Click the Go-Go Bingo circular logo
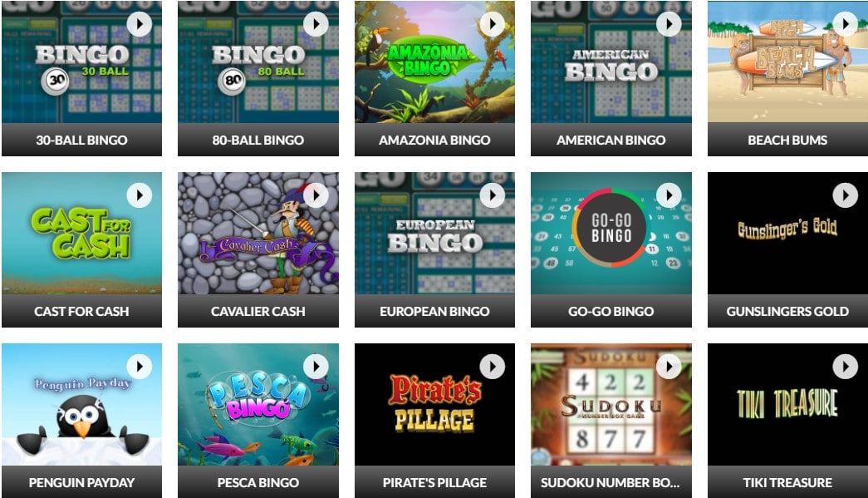Screen dimensions: 868x498 611,228
